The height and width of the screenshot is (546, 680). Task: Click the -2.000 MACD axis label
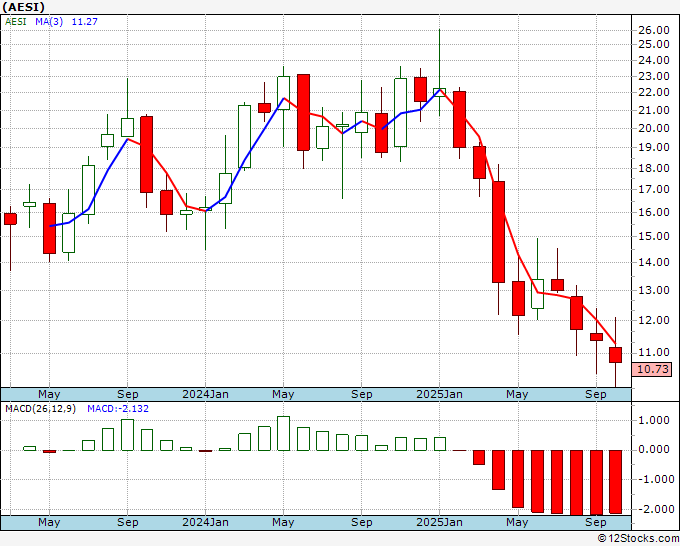(x=654, y=509)
